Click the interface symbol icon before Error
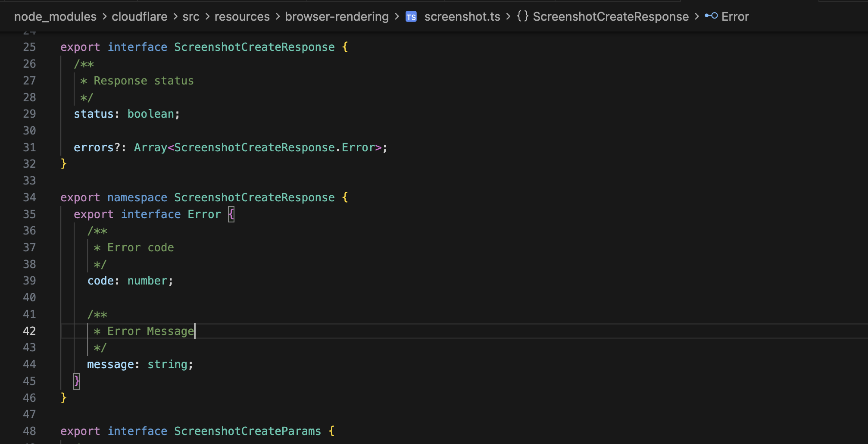This screenshot has width=868, height=444. pos(711,16)
